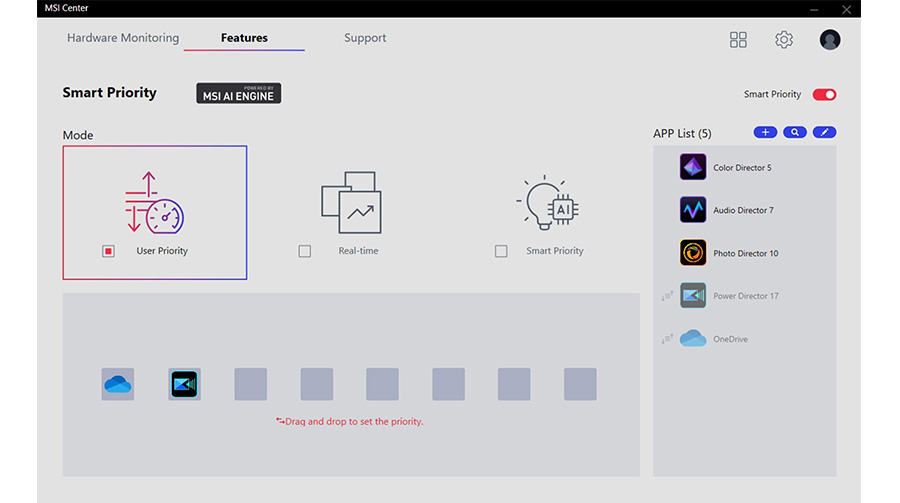Viewport: 900px width, 503px height.
Task: Click the third empty priority slot
Action: (382, 384)
